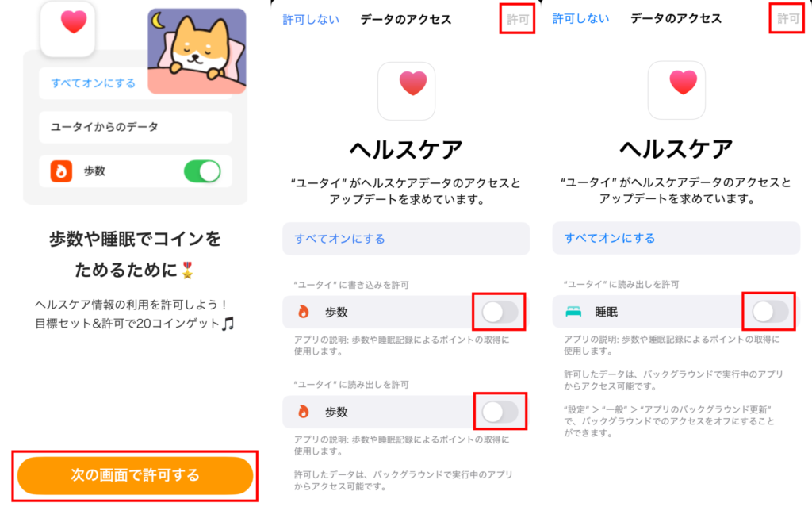Tap the 許可 button in the right panel
Image resolution: width=812 pixels, height=522 pixels.
click(x=787, y=19)
